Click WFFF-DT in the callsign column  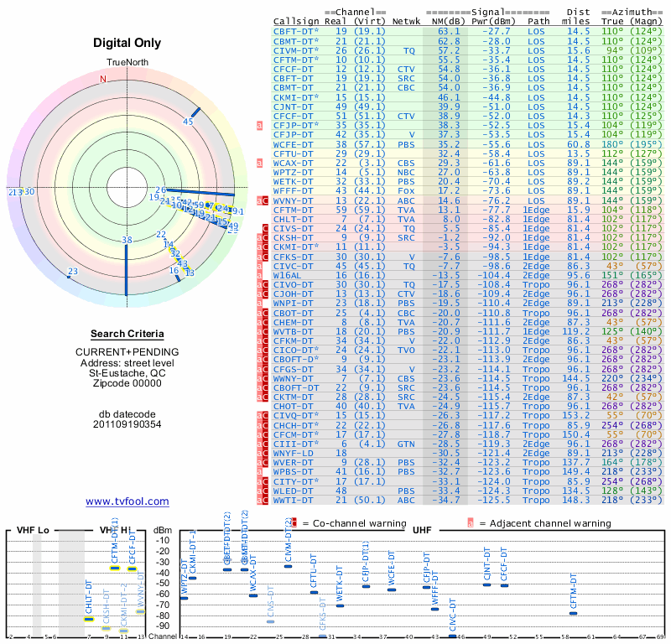293,191
